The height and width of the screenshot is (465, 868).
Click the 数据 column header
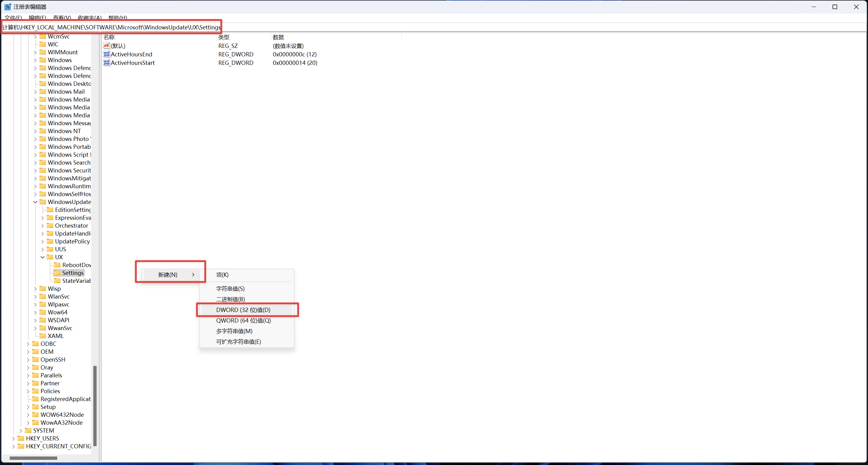[x=278, y=37]
